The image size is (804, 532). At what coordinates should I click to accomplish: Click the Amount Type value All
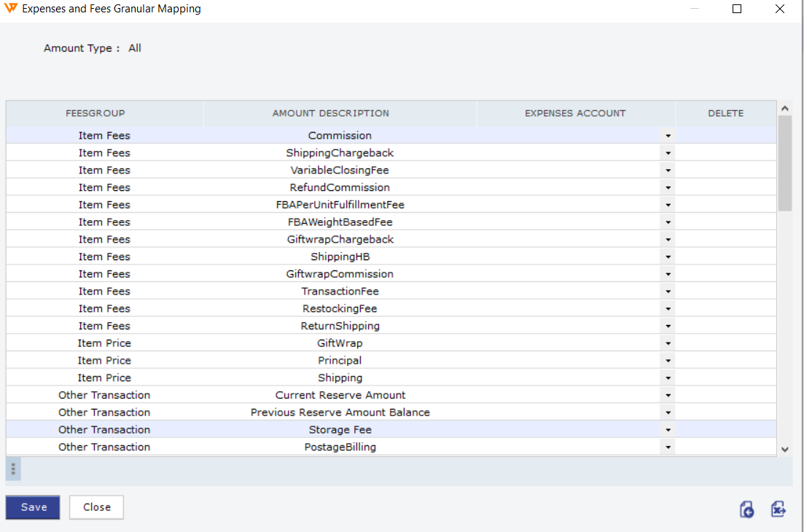[x=134, y=48]
